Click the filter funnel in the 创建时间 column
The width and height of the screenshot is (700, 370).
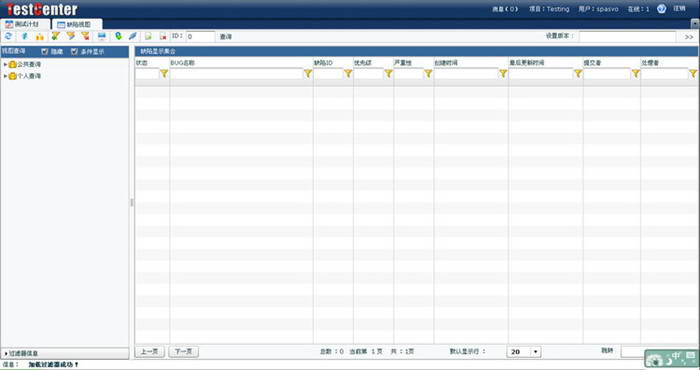503,74
